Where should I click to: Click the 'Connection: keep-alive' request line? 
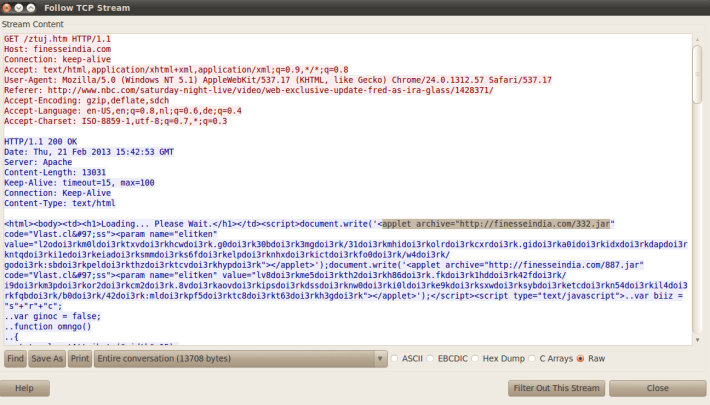58,59
